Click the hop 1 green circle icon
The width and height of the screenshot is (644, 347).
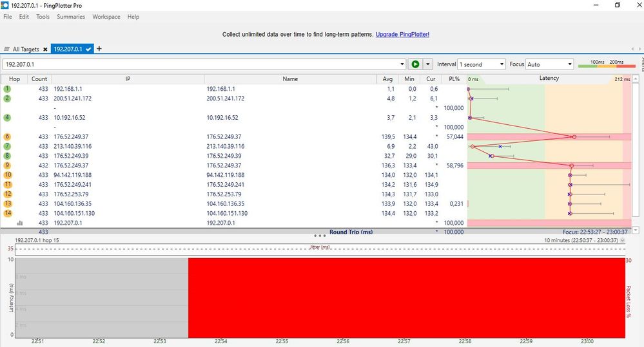pyautogui.click(x=7, y=89)
